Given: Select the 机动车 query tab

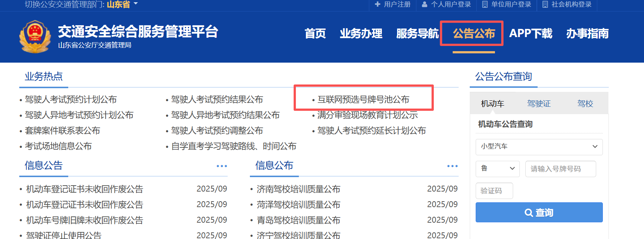Looking at the screenshot, I should (492, 104).
